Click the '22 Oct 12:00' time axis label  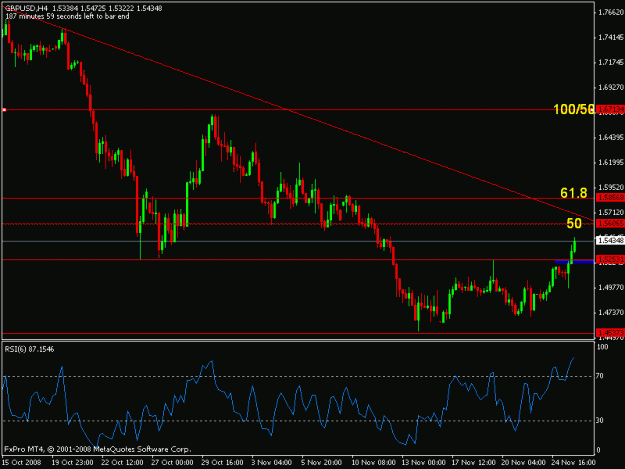[x=122, y=463]
